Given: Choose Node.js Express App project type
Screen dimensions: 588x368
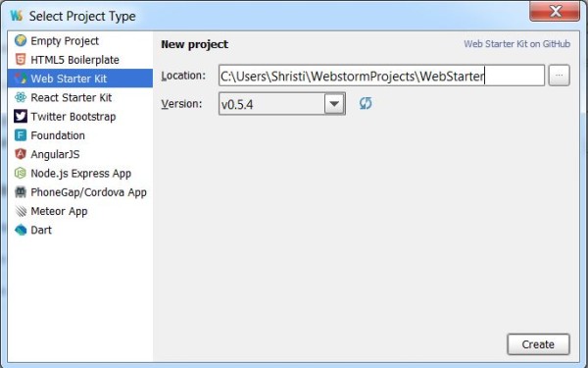Looking at the screenshot, I should (80, 173).
